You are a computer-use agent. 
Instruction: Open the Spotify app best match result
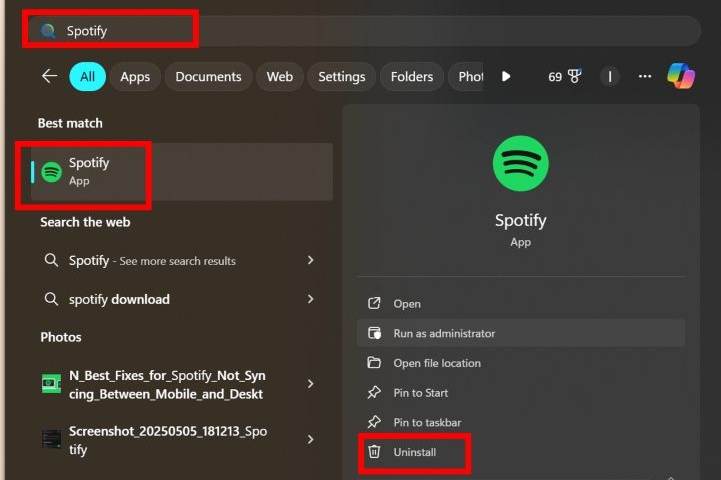pos(89,171)
